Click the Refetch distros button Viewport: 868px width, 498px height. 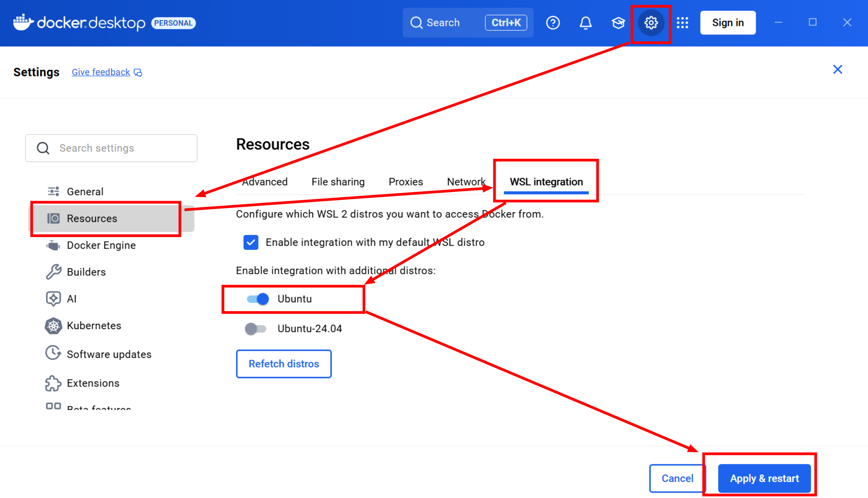click(x=284, y=364)
